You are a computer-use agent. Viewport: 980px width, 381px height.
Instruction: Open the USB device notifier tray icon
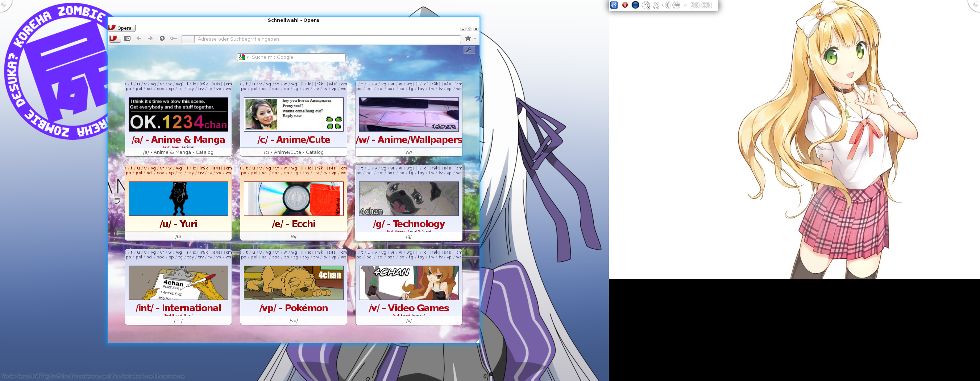(x=676, y=5)
